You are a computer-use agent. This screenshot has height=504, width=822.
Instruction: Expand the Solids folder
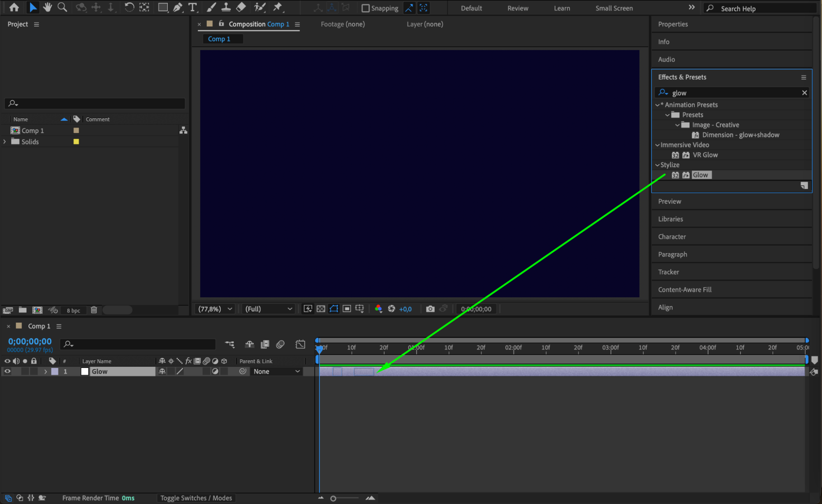tap(5, 141)
